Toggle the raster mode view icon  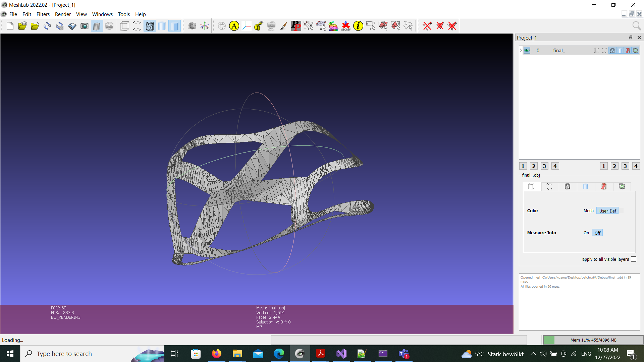109,26
